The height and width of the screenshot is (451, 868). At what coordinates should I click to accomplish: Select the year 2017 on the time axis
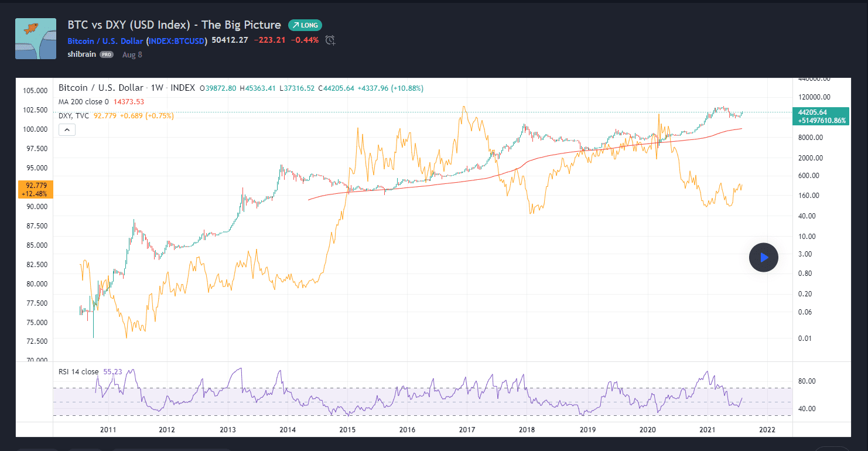point(467,429)
